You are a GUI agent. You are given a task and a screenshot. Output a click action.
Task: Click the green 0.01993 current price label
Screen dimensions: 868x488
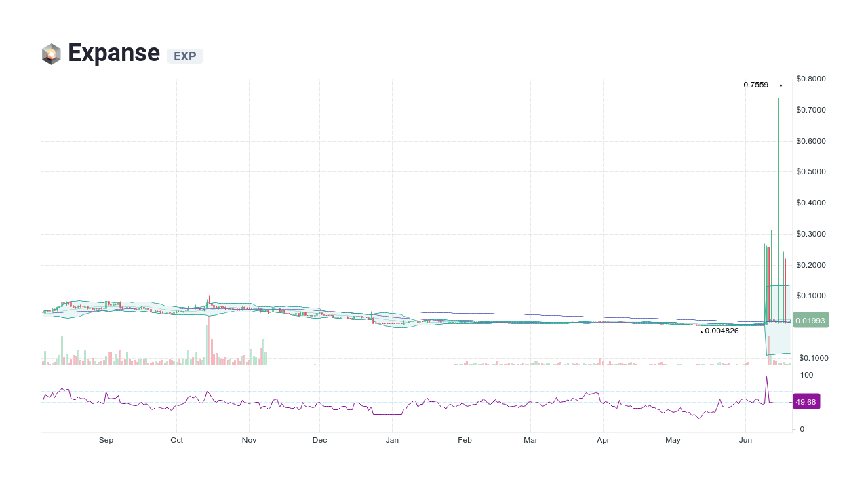pyautogui.click(x=810, y=320)
